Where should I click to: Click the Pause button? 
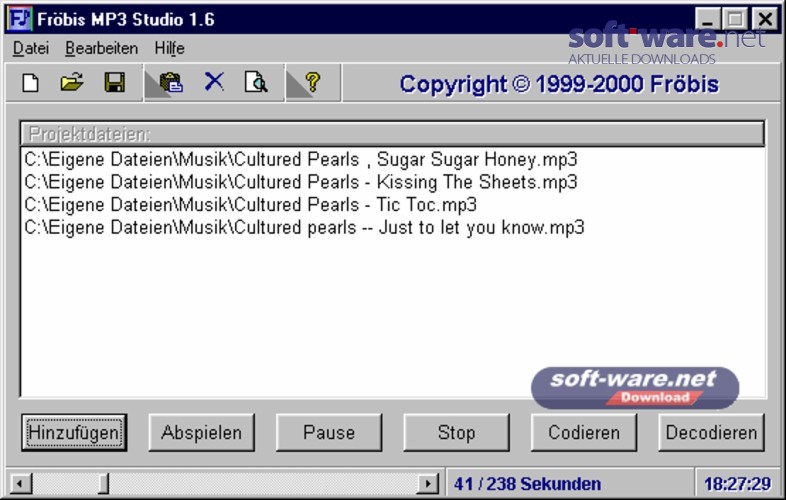[x=329, y=433]
